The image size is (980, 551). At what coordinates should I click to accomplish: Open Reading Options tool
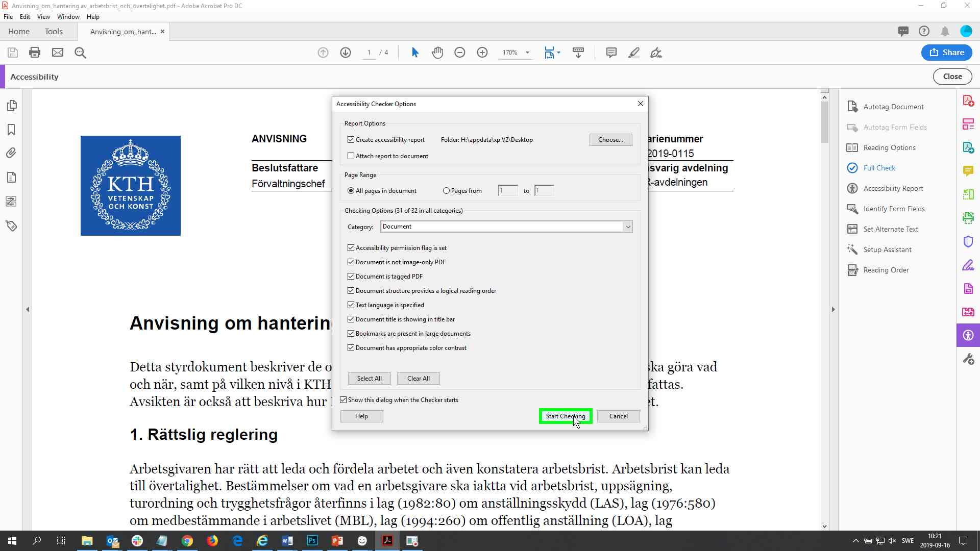(x=881, y=147)
